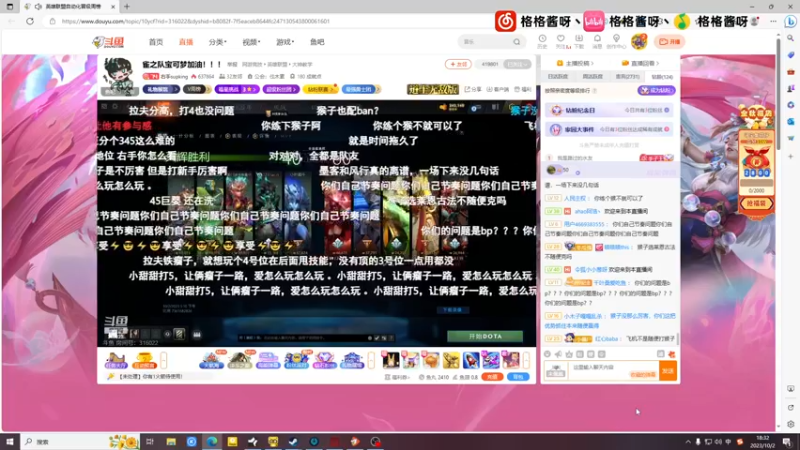The width and height of the screenshot is (800, 450).
Task: Open File Explorer from the taskbar
Action: point(171,441)
